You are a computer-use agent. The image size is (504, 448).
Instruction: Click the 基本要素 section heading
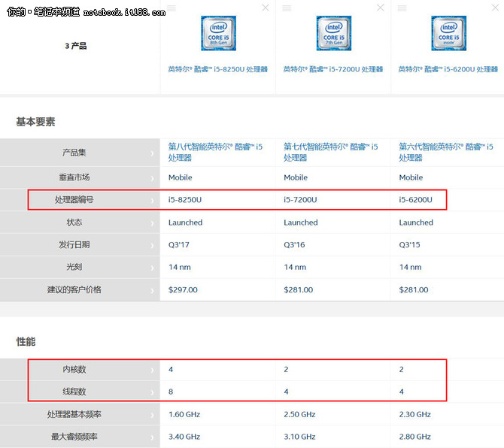35,122
